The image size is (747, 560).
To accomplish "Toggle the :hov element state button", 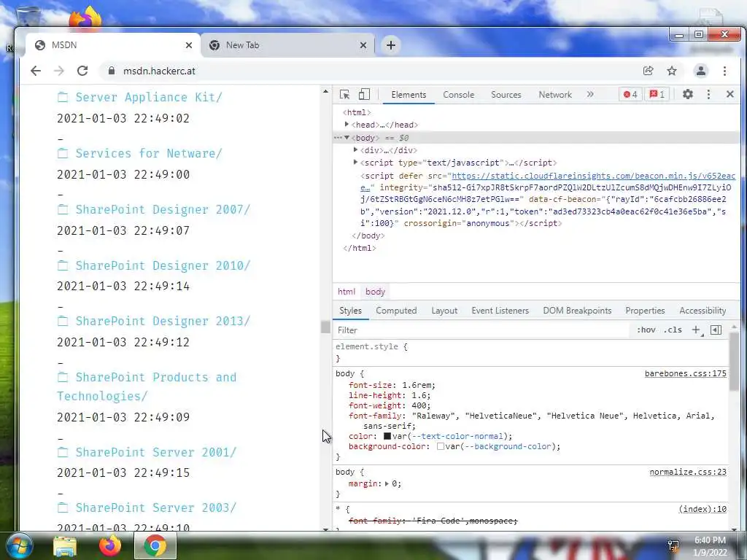I will click(646, 330).
